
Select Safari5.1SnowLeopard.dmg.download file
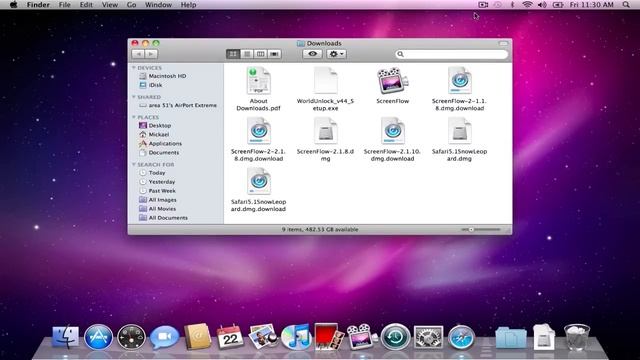pos(258,190)
